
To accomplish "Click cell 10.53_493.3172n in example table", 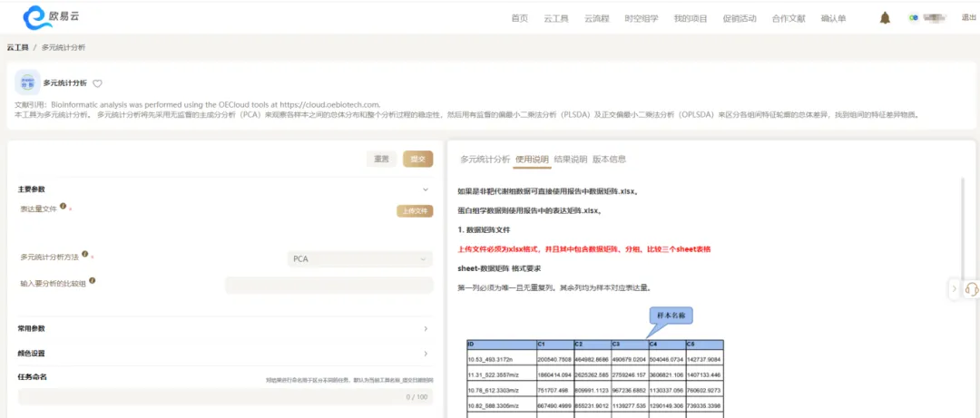I will point(501,359).
